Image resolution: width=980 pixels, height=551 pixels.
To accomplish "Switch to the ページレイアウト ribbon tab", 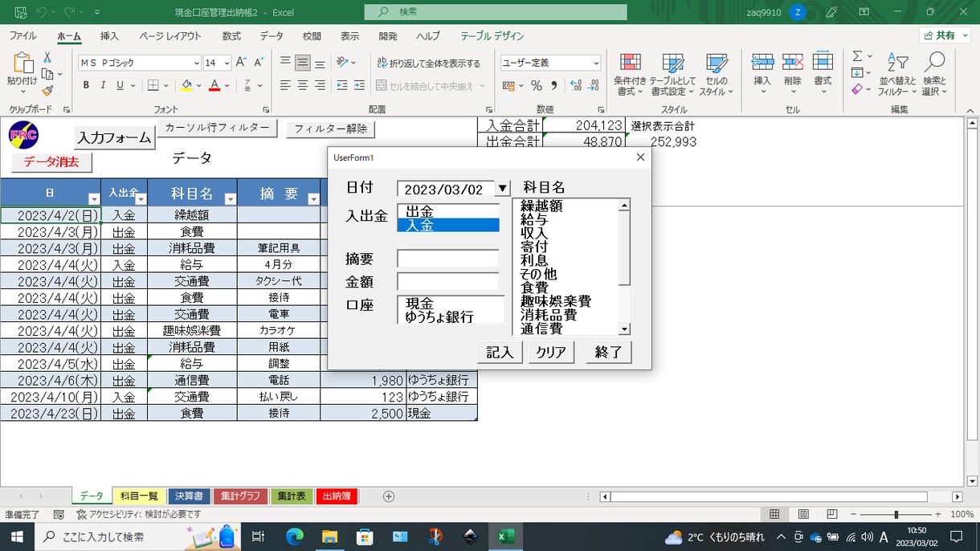I will (x=170, y=36).
